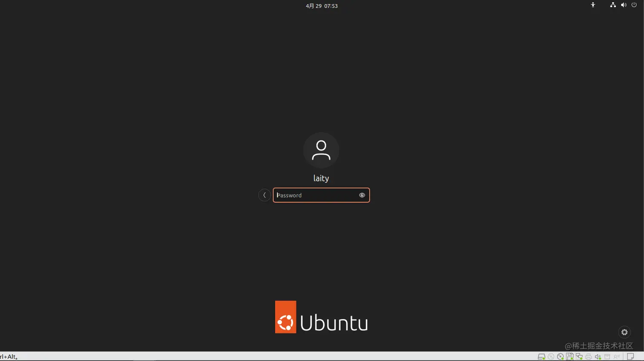Click the clock showing 4月 29 07:53
This screenshot has width=644, height=361.
point(322,6)
